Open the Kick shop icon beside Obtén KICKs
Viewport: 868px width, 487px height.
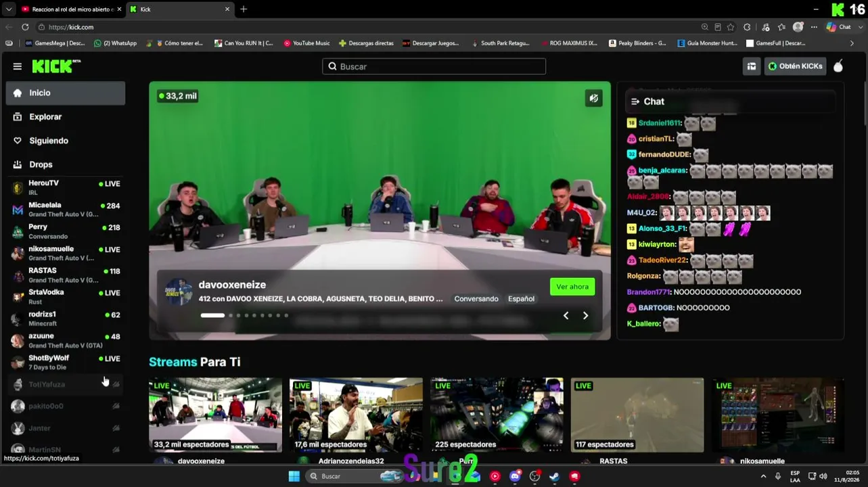(752, 66)
